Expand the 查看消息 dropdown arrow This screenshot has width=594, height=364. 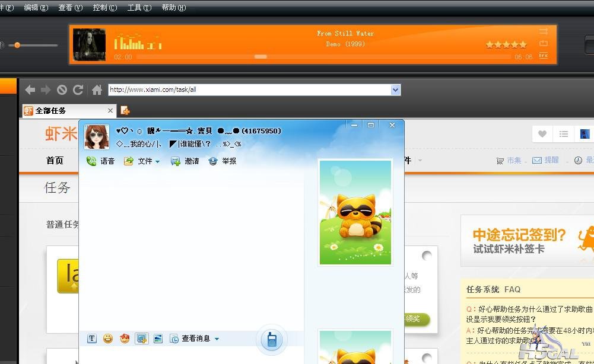coord(217,339)
